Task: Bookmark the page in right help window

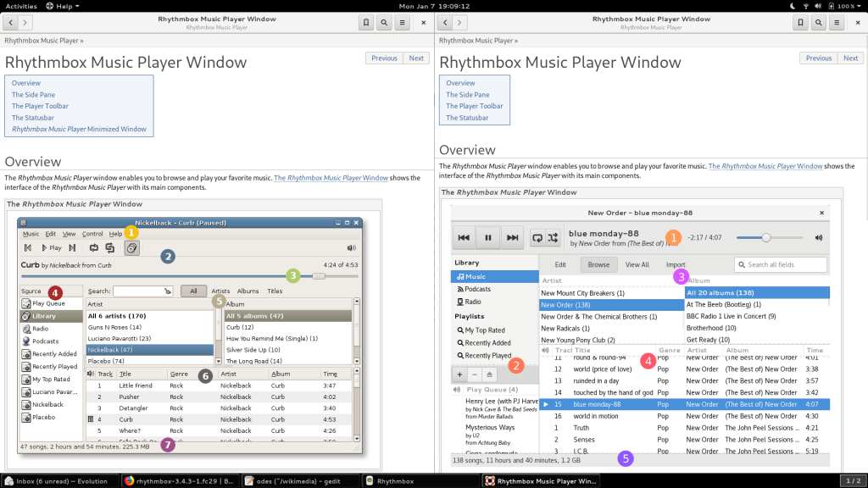Action: coord(800,23)
